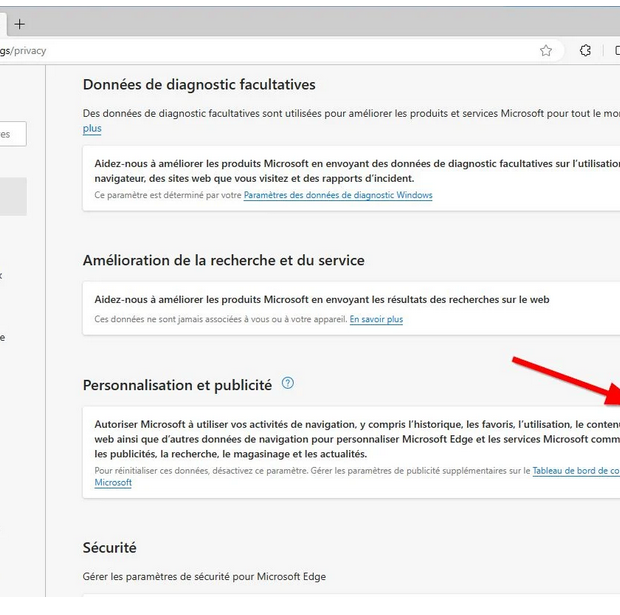This screenshot has height=615, width=620.
Task: Follow the 'Microsoft' link in personalization card
Action: tap(113, 483)
